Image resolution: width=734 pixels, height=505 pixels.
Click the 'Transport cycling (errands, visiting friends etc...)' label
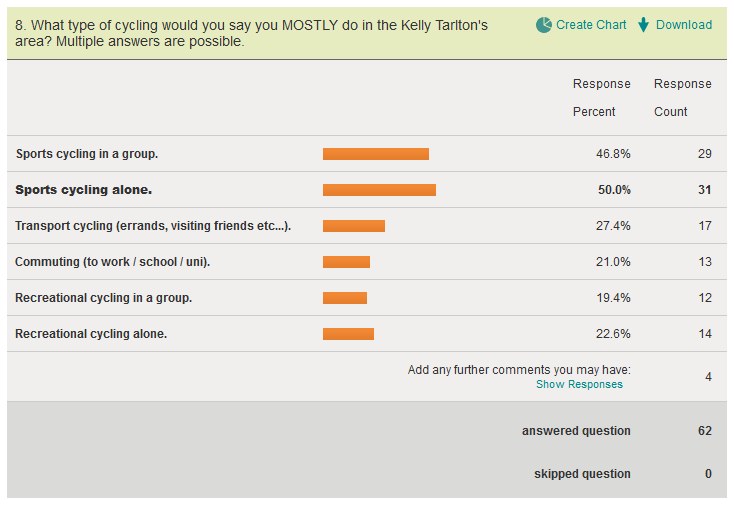[153, 226]
